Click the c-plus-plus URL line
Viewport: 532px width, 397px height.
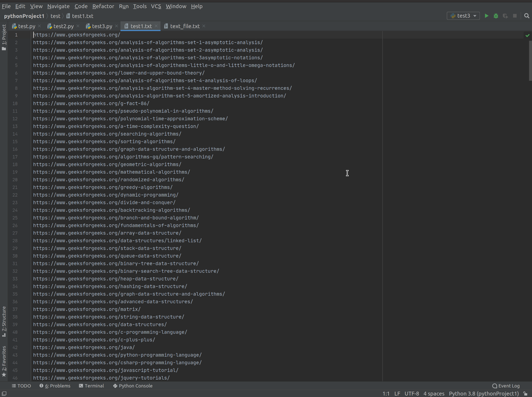94,340
